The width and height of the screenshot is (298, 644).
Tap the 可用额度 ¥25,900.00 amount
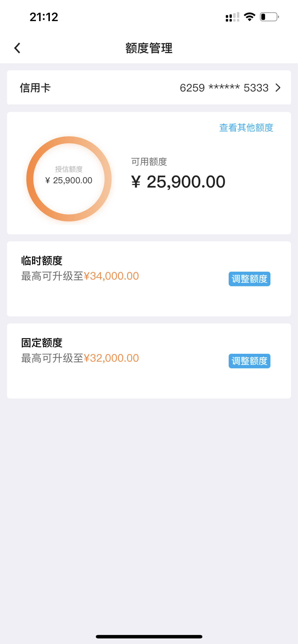178,182
